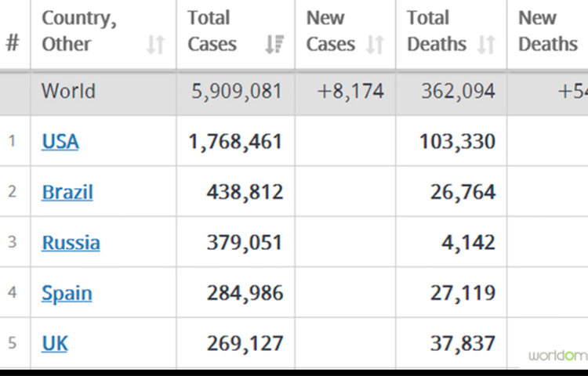Click Total Cases descending sort icon
This screenshot has height=376, width=588.
click(274, 45)
